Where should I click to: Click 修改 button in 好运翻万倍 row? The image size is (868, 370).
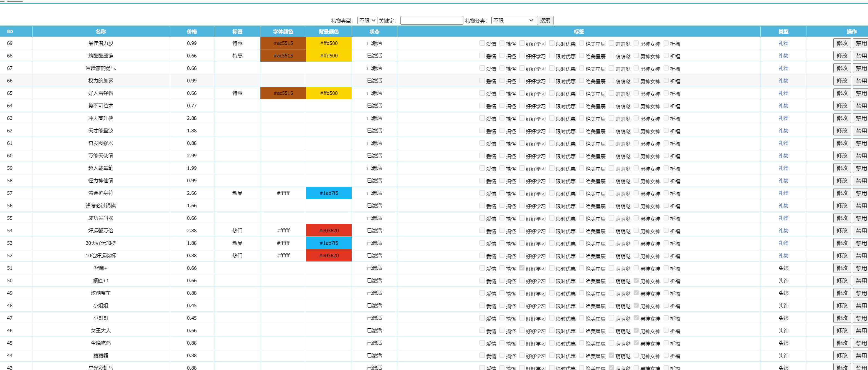[842, 230]
